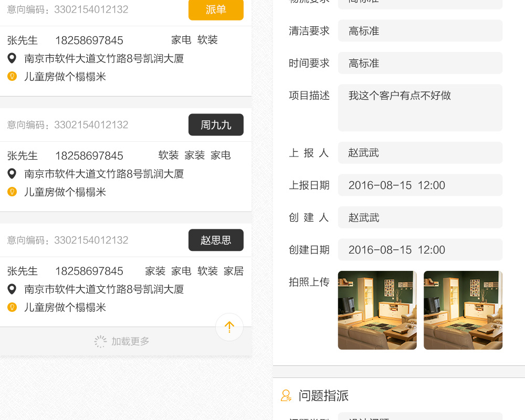This screenshot has width=525, height=420.
Task: Open the 周九九 assignee button
Action: coord(216,124)
